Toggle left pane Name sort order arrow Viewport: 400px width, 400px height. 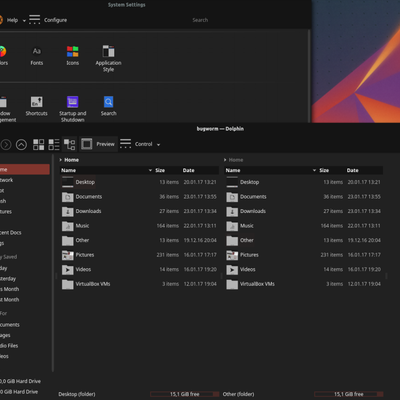coord(150,170)
